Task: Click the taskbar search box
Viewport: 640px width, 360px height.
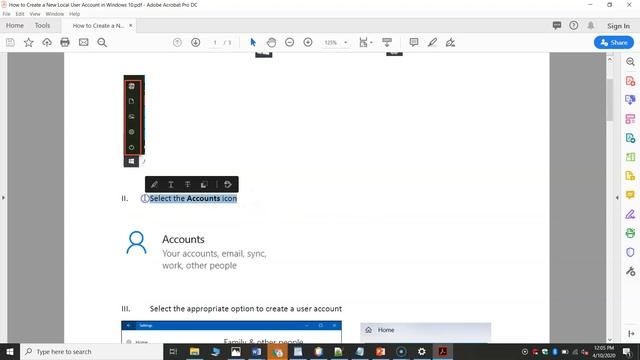Action: pos(91,351)
